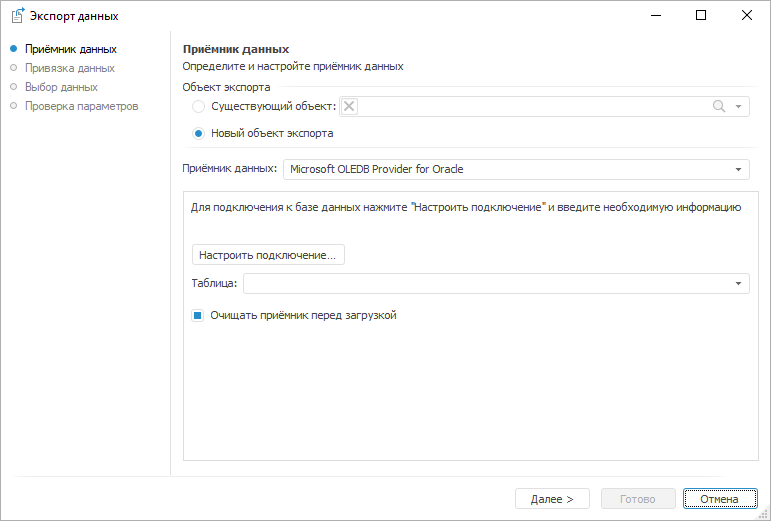Maximize the Экспорт данных window
This screenshot has height=521, width=771.
(701, 15)
